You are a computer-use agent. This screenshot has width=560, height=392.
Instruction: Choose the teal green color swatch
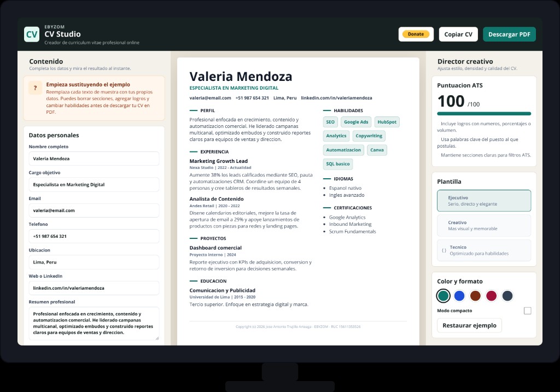point(443,296)
